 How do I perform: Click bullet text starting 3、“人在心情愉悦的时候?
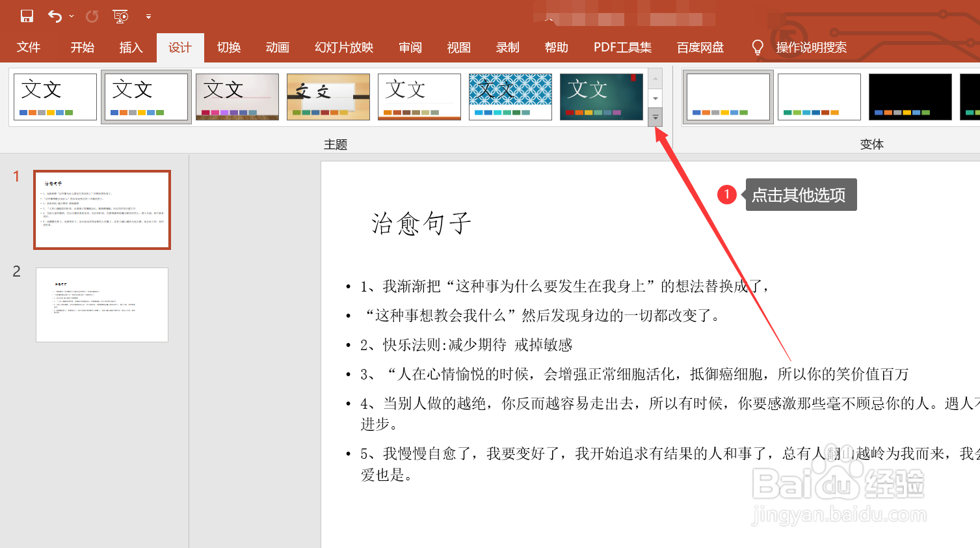click(x=635, y=374)
